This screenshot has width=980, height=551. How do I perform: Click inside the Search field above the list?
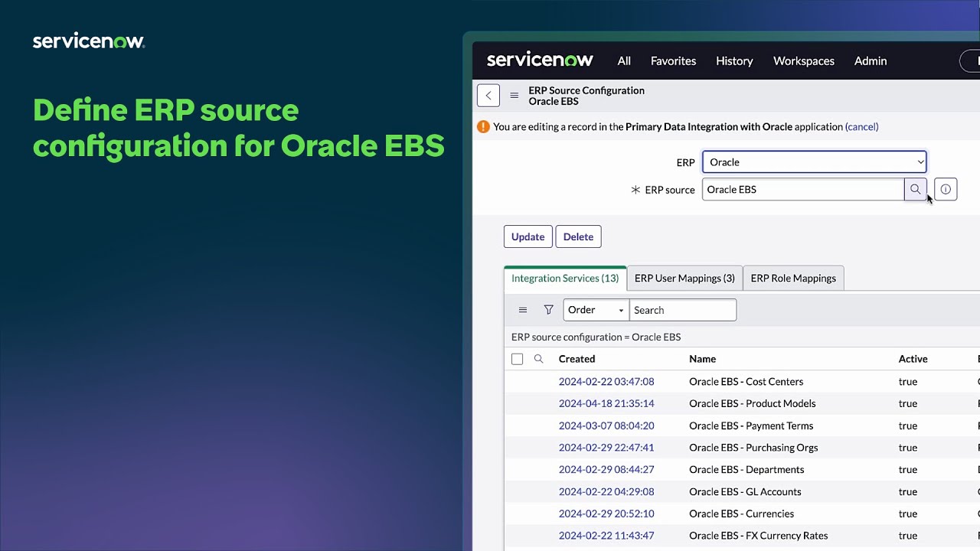(681, 310)
